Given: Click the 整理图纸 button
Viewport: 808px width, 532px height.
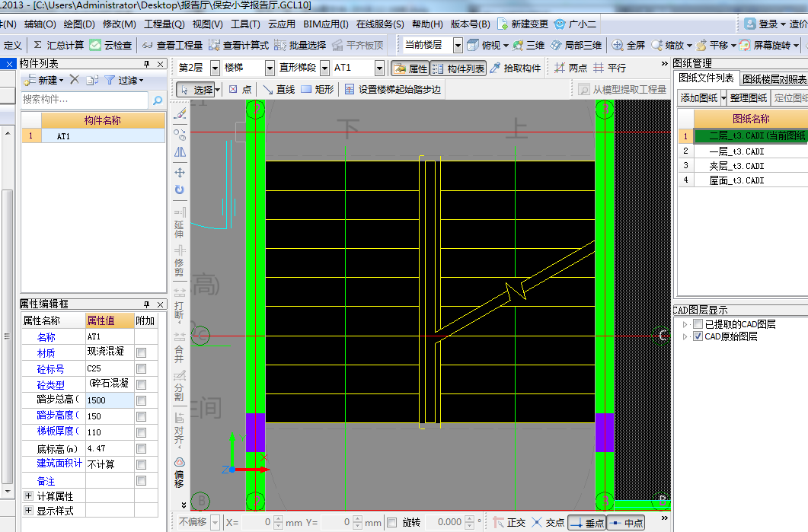Looking at the screenshot, I should coord(749,98).
